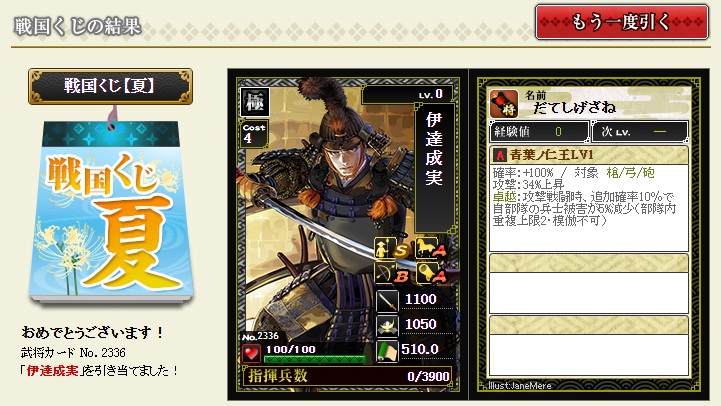
Task: Select the 戦国くじ【夏】 lottery banner
Action: point(110,86)
